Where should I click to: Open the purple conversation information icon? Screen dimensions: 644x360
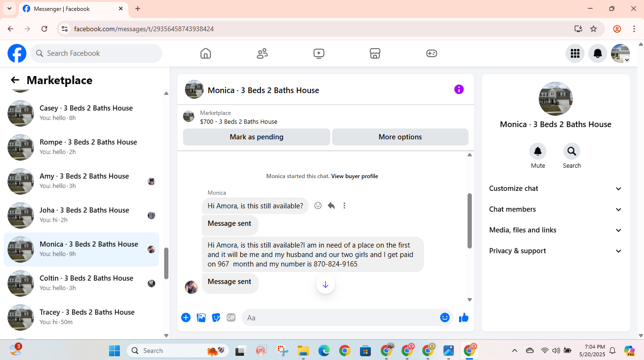pos(459,89)
